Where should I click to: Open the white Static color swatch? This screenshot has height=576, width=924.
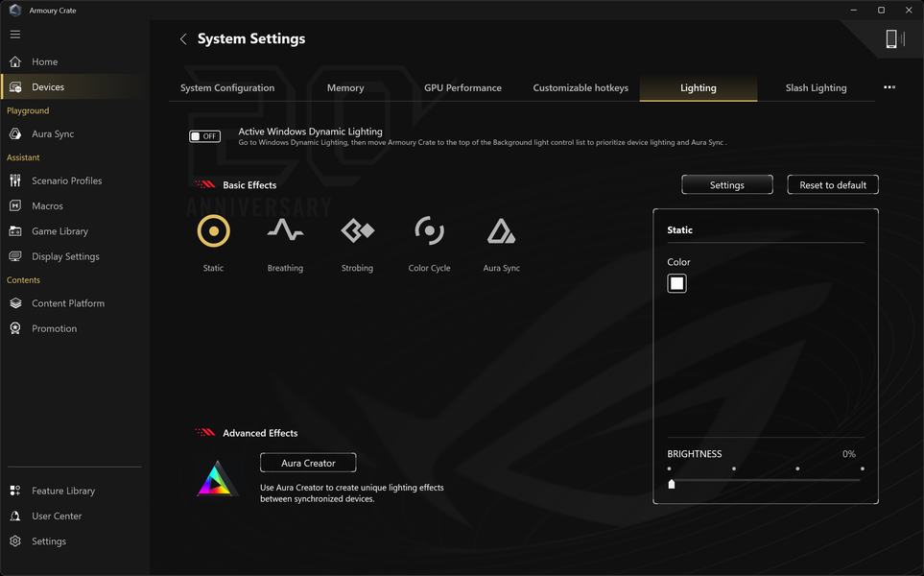(x=676, y=283)
